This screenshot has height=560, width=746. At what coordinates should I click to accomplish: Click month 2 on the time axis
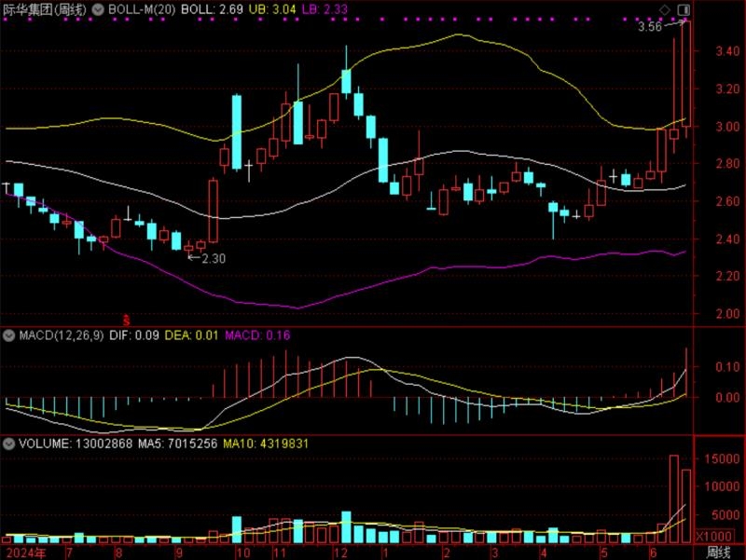447,553
